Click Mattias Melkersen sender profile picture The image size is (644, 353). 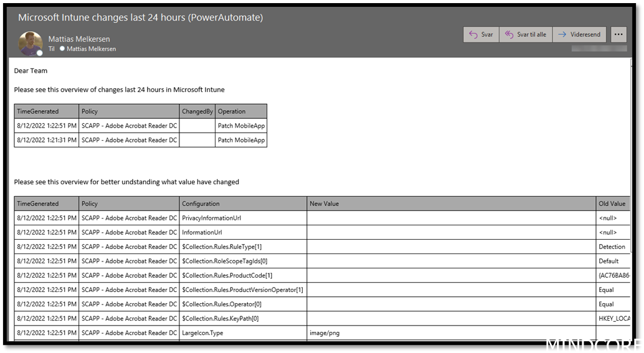click(x=31, y=44)
